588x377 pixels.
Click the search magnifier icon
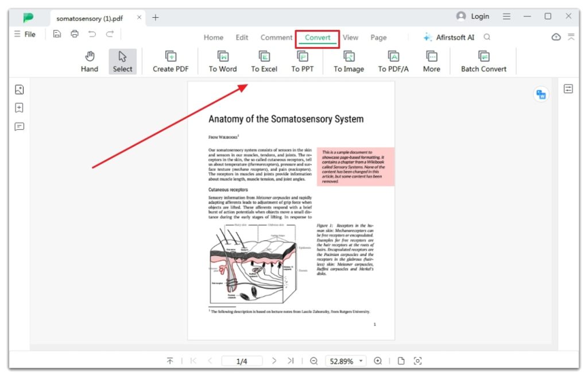[x=487, y=37]
